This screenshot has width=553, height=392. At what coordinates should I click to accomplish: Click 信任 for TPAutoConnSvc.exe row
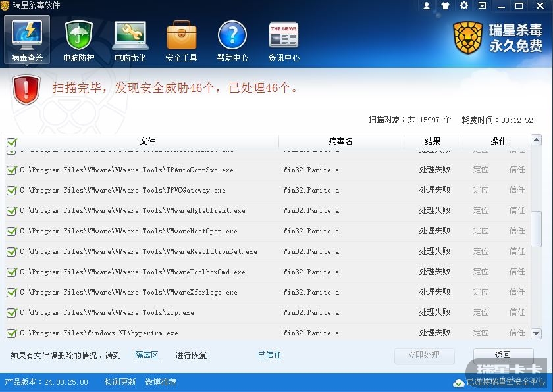point(517,170)
